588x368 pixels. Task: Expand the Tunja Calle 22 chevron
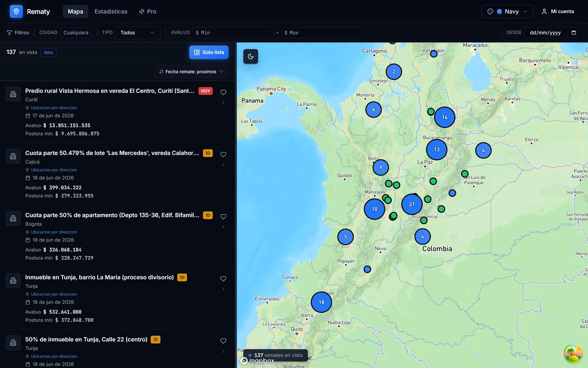tap(223, 351)
